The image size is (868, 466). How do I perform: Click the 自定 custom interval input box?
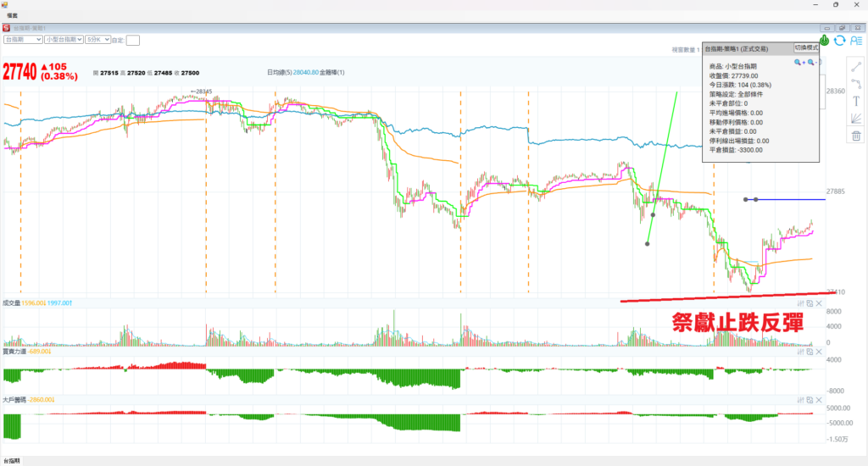click(x=133, y=40)
